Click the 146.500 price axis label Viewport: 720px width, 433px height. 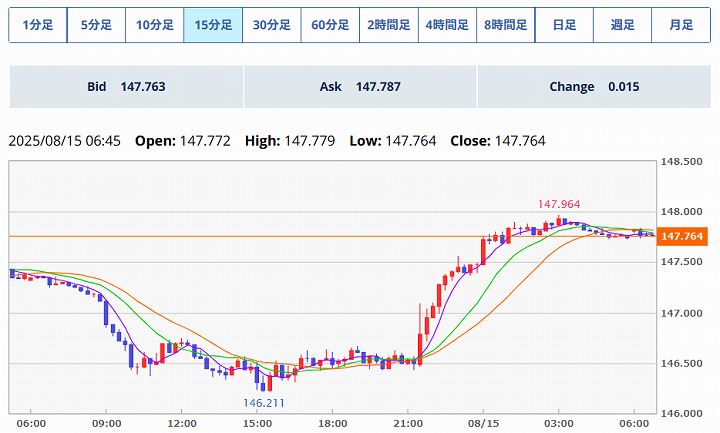point(681,364)
